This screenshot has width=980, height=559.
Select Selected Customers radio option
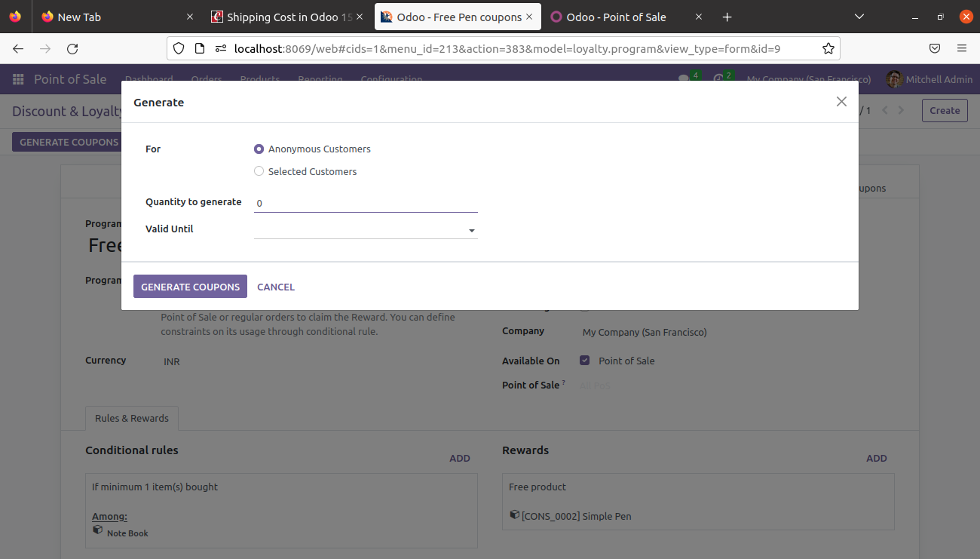259,171
